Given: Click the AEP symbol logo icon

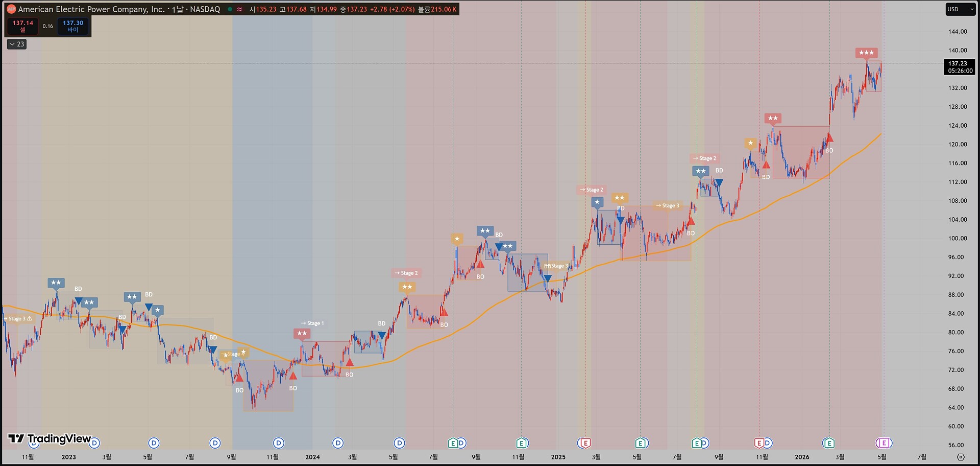Looking at the screenshot, I should coord(11,9).
